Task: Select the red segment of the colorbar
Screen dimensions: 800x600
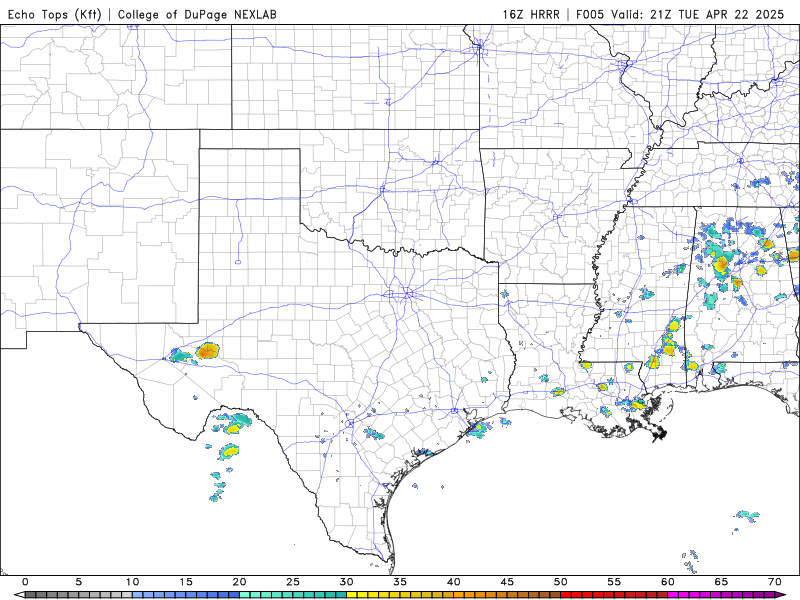Action: click(x=614, y=595)
